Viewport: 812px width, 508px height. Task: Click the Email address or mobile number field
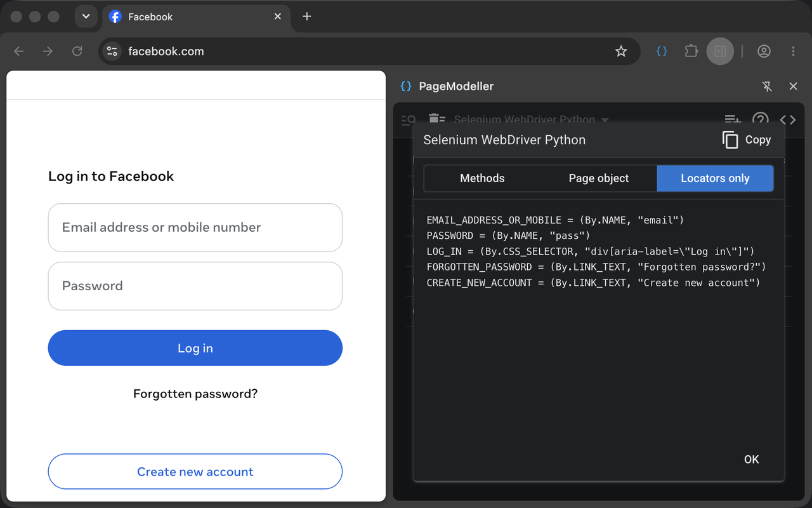[195, 227]
